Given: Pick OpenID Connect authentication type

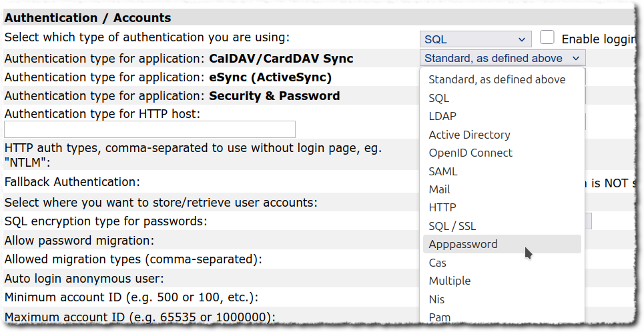Looking at the screenshot, I should point(470,153).
